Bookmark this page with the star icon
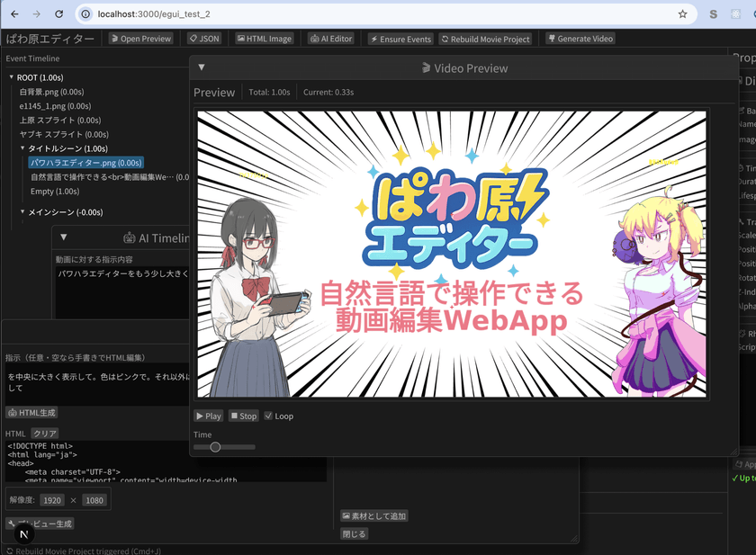The width and height of the screenshot is (756, 555). point(682,14)
